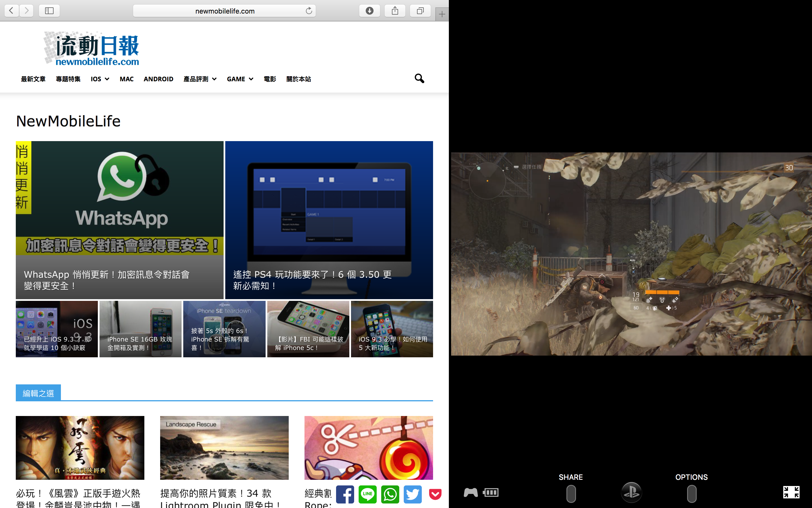The image size is (812, 508).
Task: Open the ANDROID menu item
Action: [x=158, y=79]
